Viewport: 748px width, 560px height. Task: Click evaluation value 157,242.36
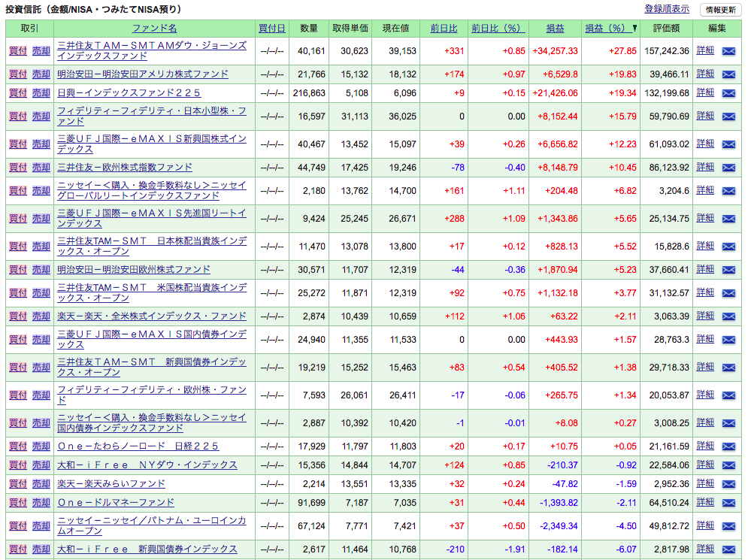(666, 50)
